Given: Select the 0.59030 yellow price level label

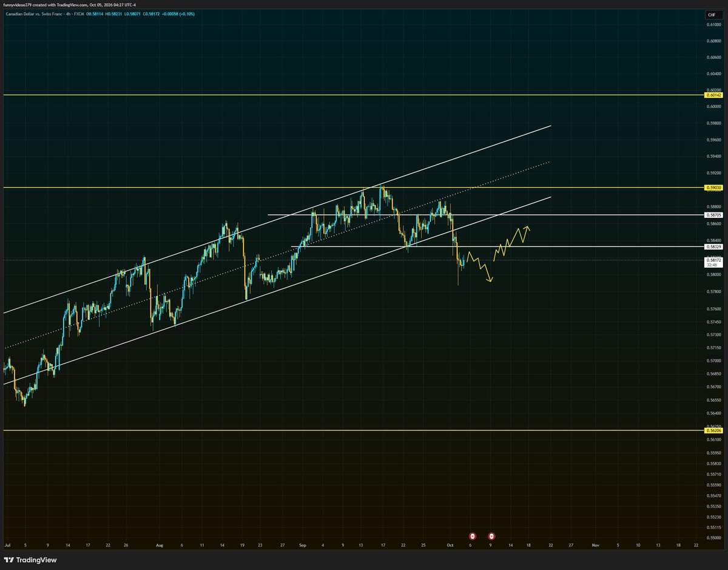Looking at the screenshot, I should pyautogui.click(x=713, y=188).
